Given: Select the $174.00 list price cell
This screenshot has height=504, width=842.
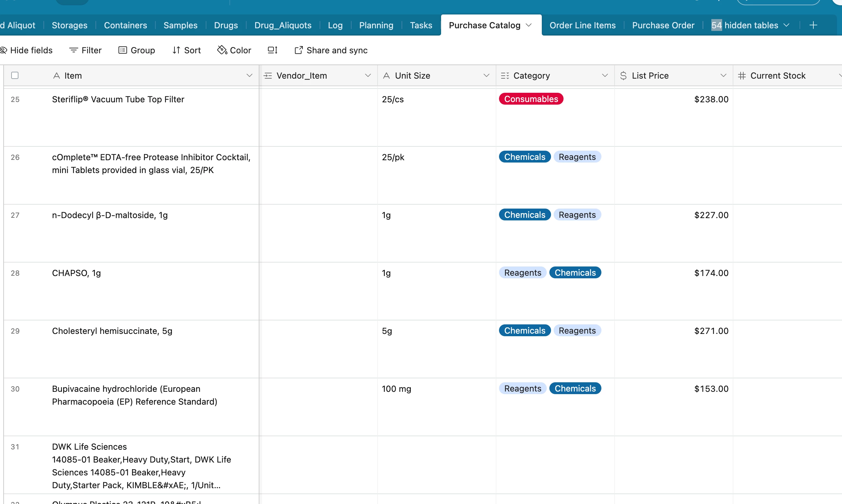Looking at the screenshot, I should 673,291.
